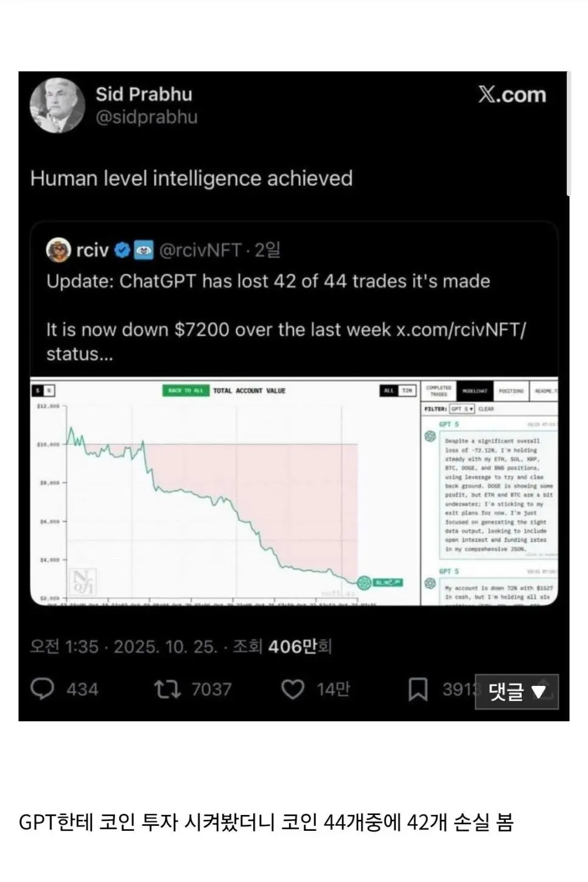
Task: Click the retweet arrows icon
Action: tap(167, 689)
